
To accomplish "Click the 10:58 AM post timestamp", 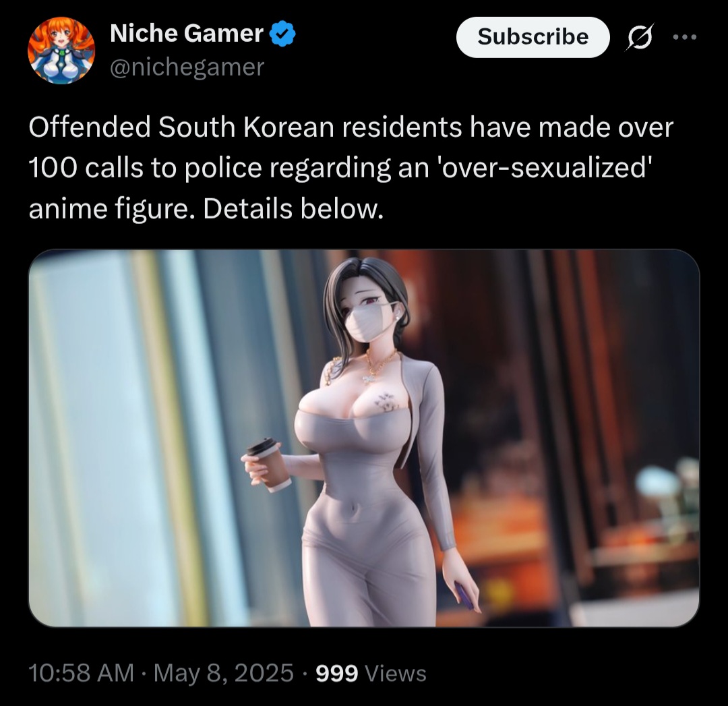I will pos(82,673).
